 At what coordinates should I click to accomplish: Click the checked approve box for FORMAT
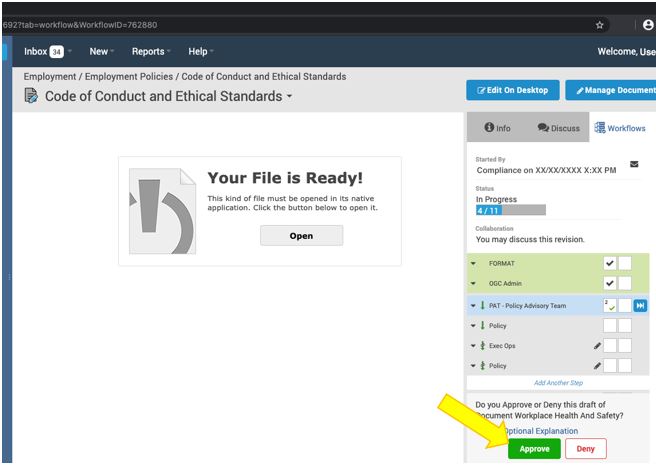(610, 263)
